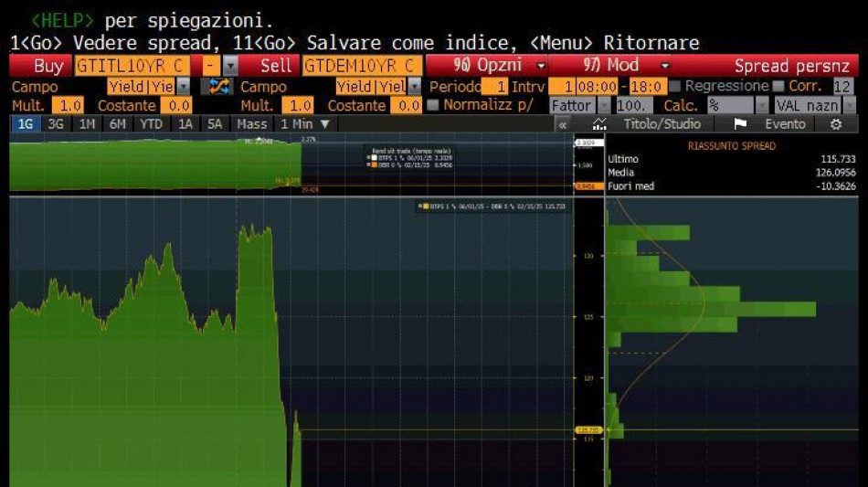Image resolution: width=868 pixels, height=487 pixels.
Task: Switch to the 1M range tab
Action: pos(87,124)
